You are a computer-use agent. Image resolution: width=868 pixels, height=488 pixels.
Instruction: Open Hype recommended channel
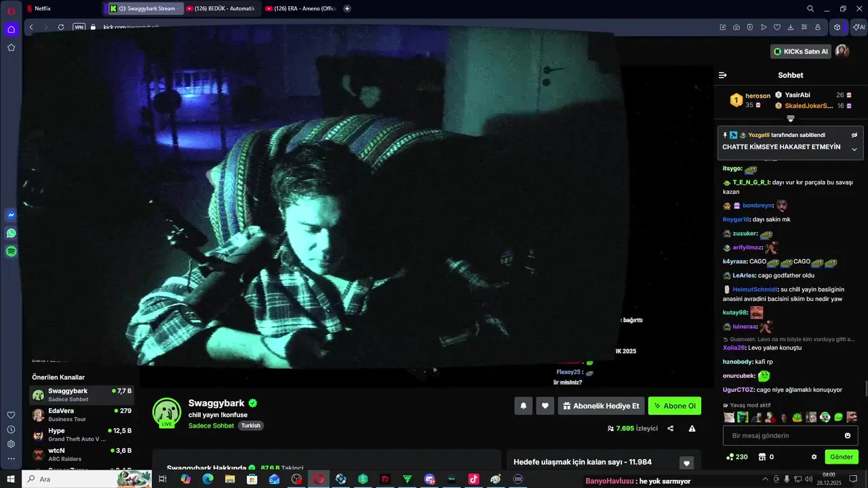click(81, 434)
